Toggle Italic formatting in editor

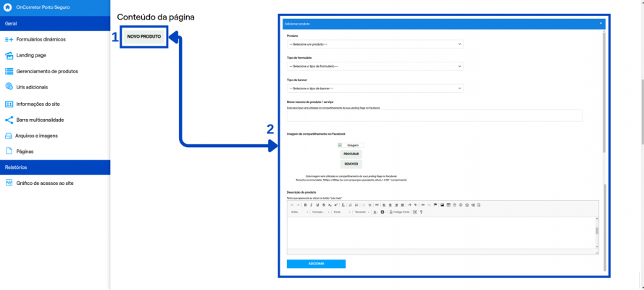coord(311,205)
